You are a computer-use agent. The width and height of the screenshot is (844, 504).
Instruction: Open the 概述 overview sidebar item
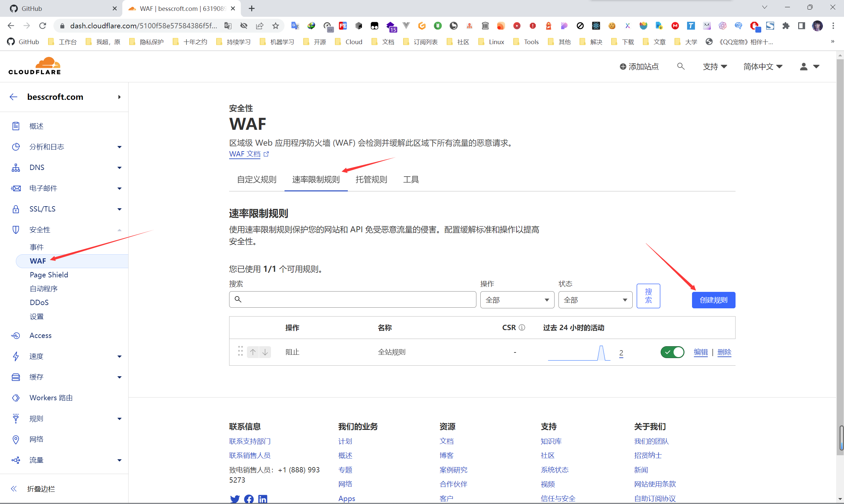pyautogui.click(x=36, y=126)
